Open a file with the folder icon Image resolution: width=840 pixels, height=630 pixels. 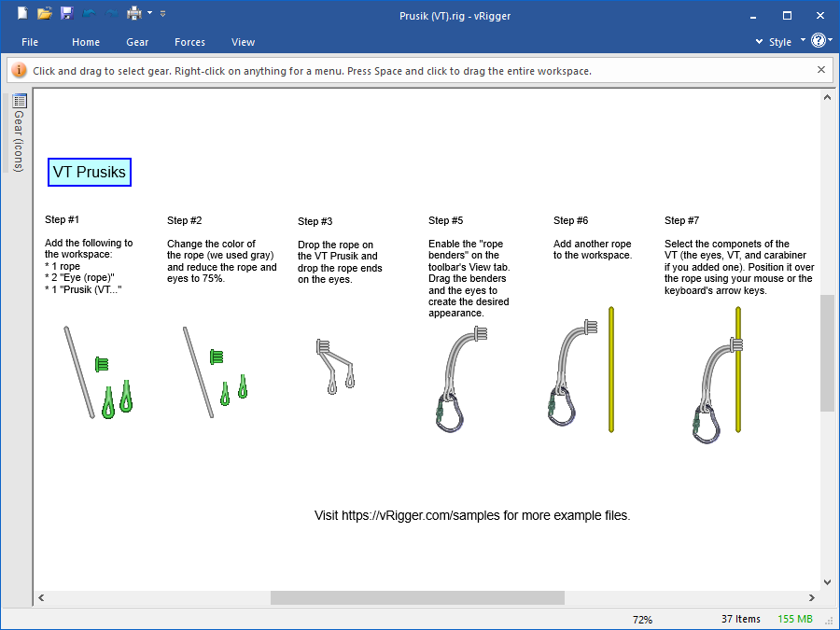pyautogui.click(x=45, y=14)
